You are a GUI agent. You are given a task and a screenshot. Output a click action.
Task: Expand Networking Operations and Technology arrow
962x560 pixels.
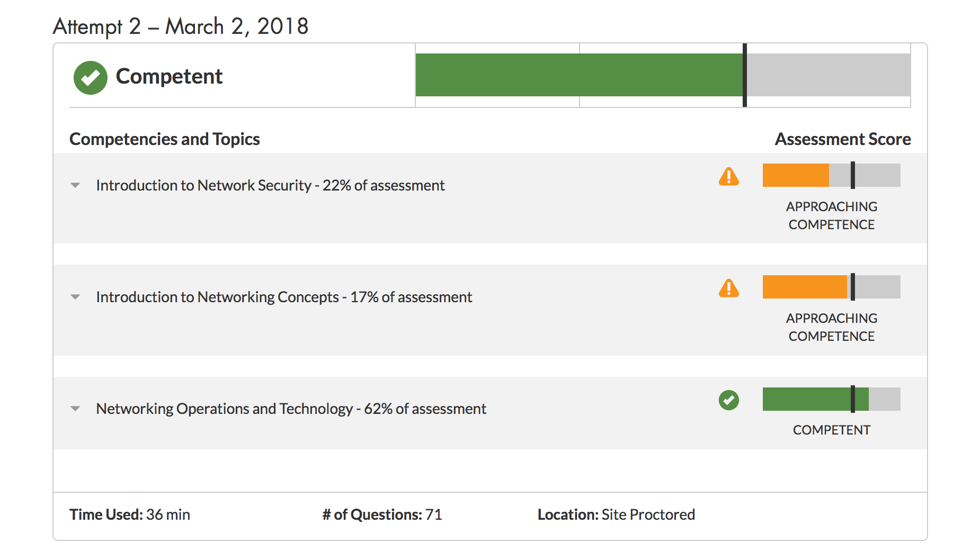[x=75, y=409]
